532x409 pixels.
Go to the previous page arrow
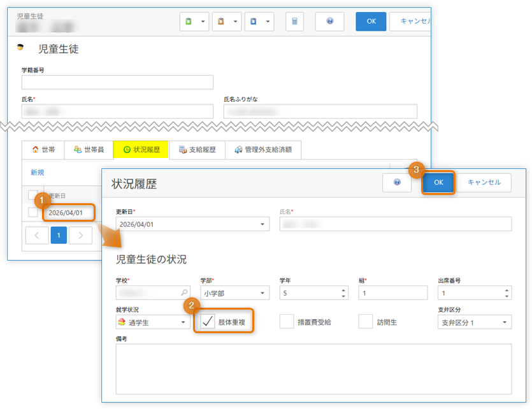point(37,235)
